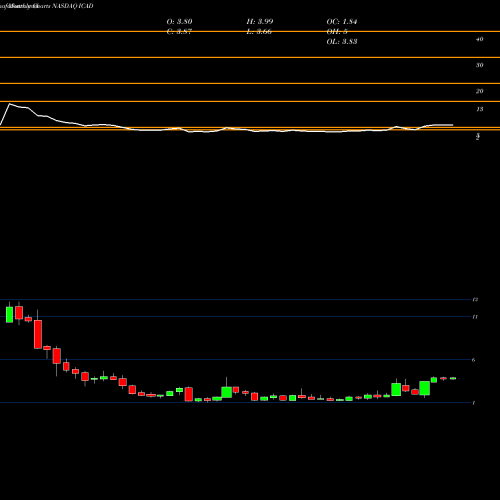Click the upper axis label '20'

click(479, 91)
